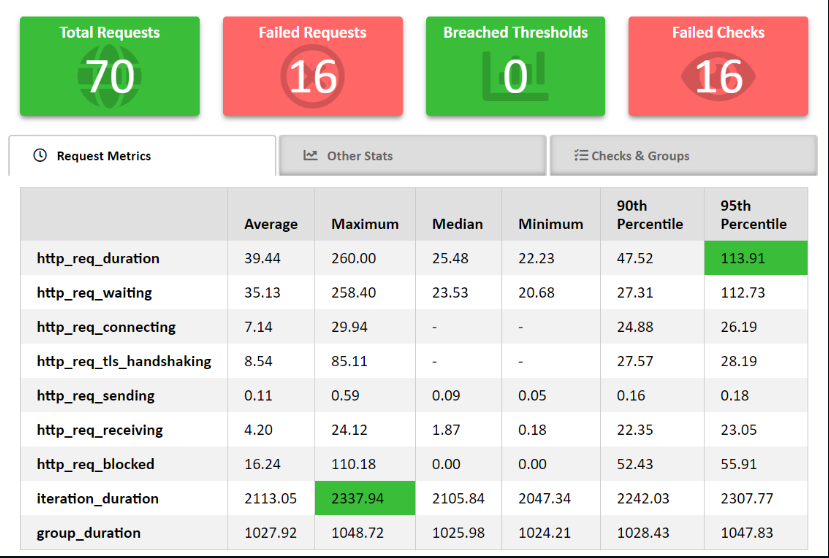
Task: Switch to the Checks & Groups tab
Action: tap(640, 156)
